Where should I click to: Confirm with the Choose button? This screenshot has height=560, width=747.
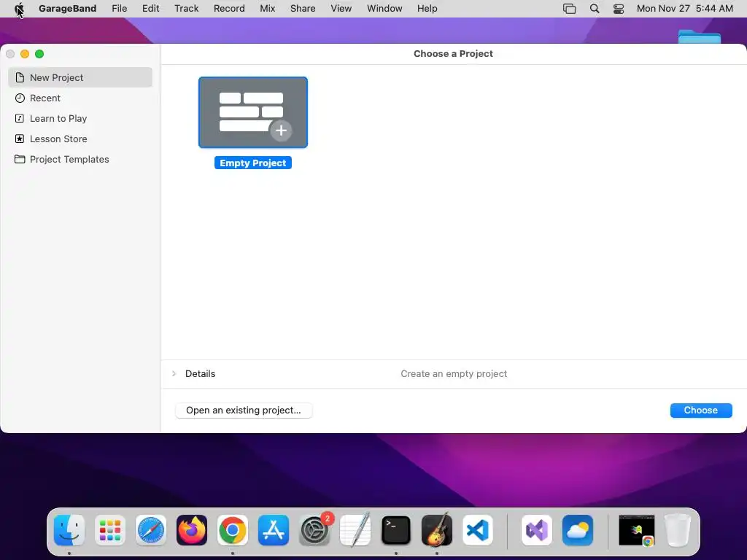point(701,411)
